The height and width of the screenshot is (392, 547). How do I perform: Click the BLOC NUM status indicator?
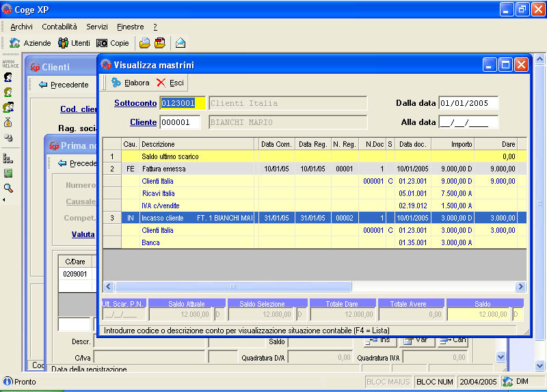tap(435, 382)
